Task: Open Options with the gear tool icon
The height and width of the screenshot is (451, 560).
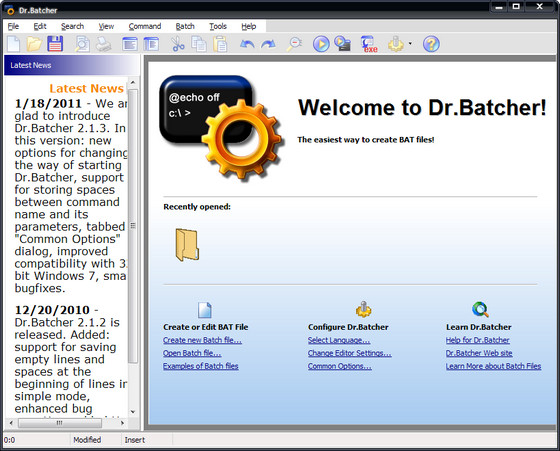Action: pyautogui.click(x=396, y=44)
